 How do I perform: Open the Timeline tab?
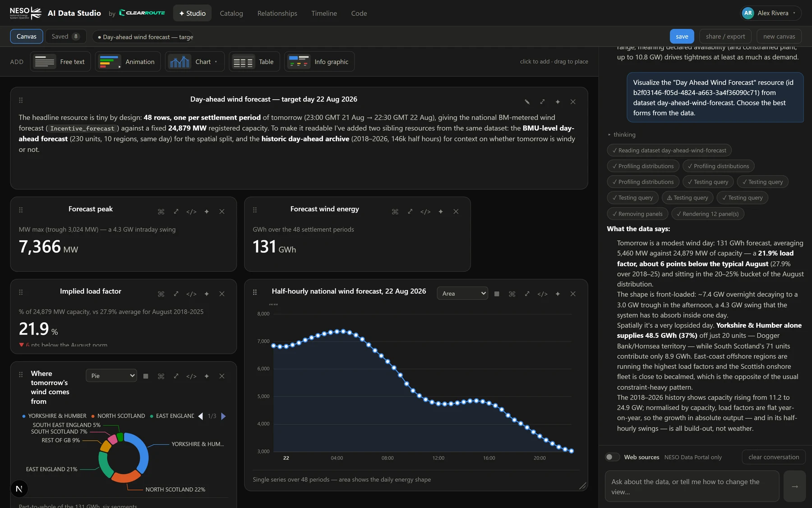click(324, 14)
